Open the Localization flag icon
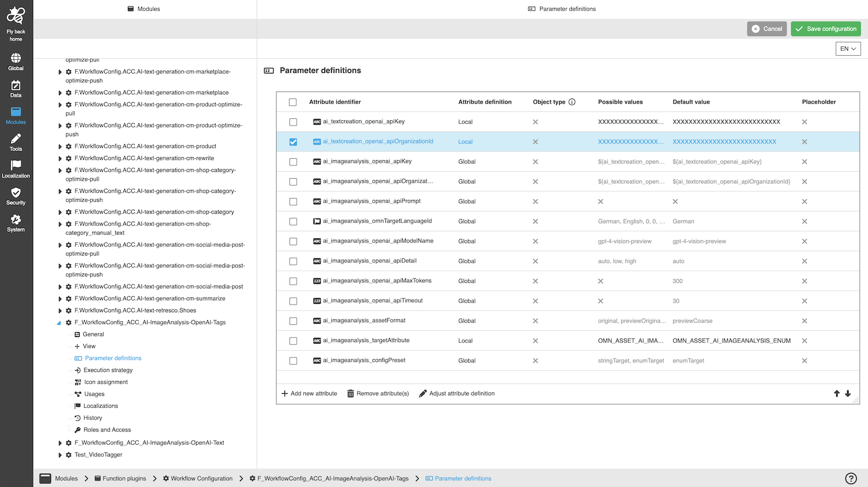Viewport: 868px width, 487px height. pyautogui.click(x=16, y=165)
